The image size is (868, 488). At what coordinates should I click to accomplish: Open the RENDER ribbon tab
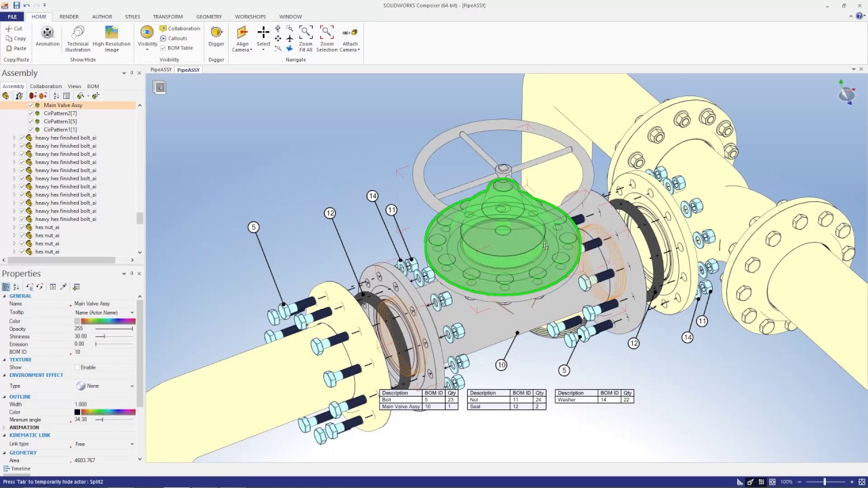coord(69,16)
